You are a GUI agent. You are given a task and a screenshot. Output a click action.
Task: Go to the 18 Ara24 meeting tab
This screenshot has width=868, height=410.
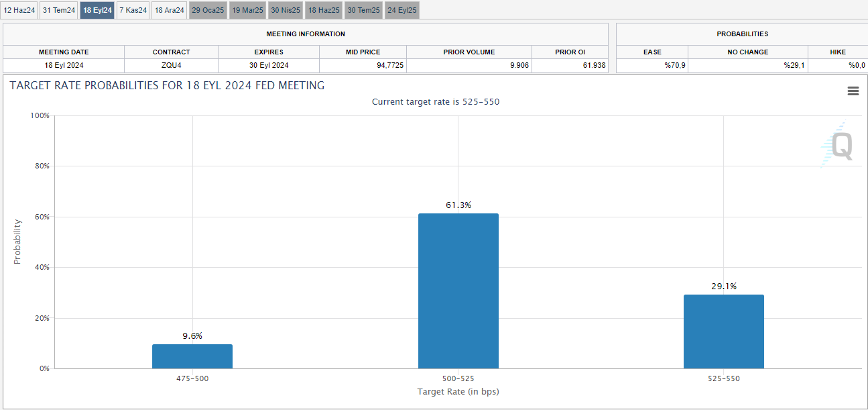point(169,10)
